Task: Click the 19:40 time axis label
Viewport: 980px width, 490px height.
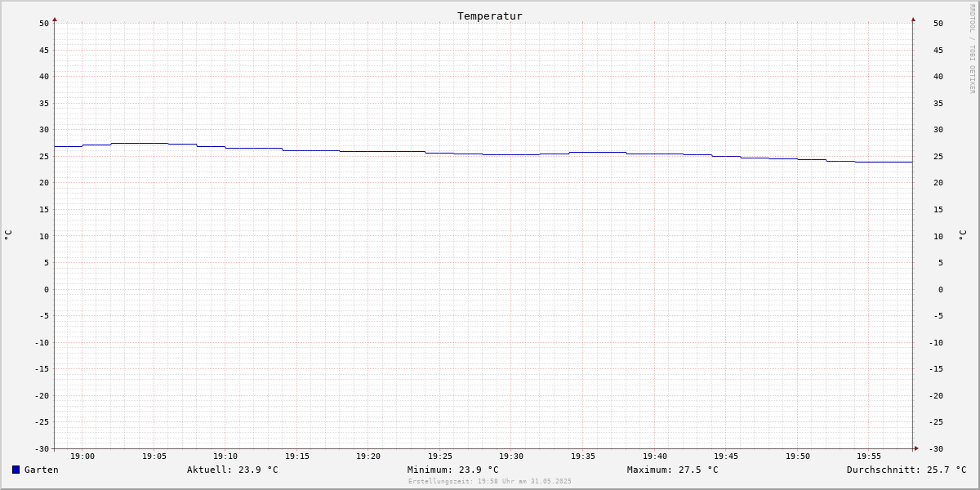Action: pyautogui.click(x=655, y=457)
